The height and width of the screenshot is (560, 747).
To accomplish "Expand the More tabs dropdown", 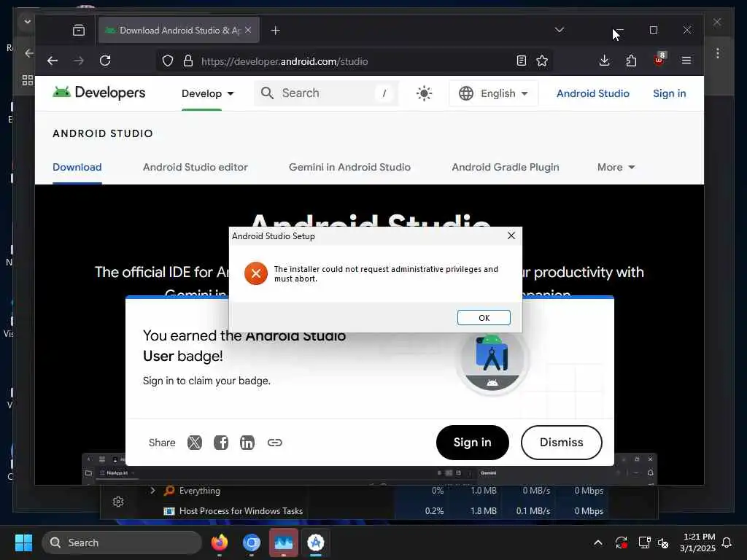I will pyautogui.click(x=616, y=167).
